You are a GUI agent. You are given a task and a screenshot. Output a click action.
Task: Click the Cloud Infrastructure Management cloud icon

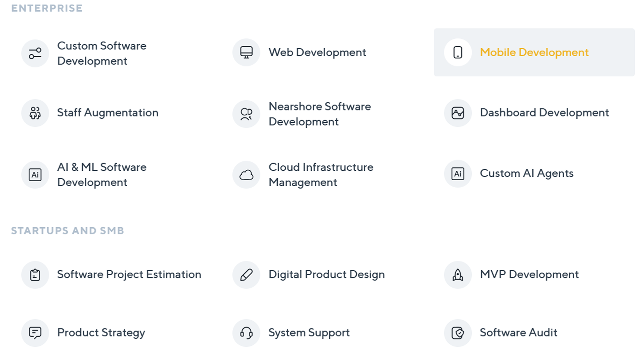pyautogui.click(x=246, y=174)
